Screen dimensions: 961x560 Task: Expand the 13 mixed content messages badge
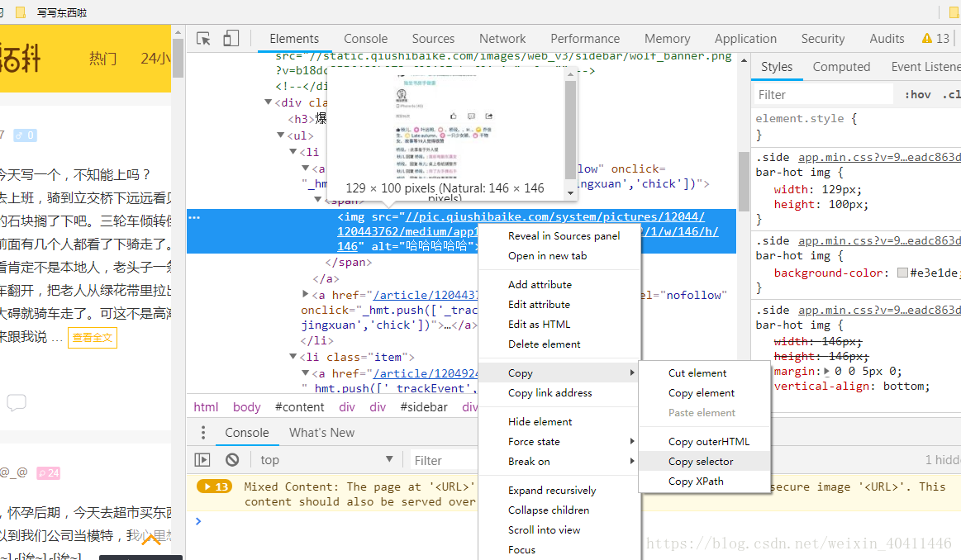click(x=215, y=486)
